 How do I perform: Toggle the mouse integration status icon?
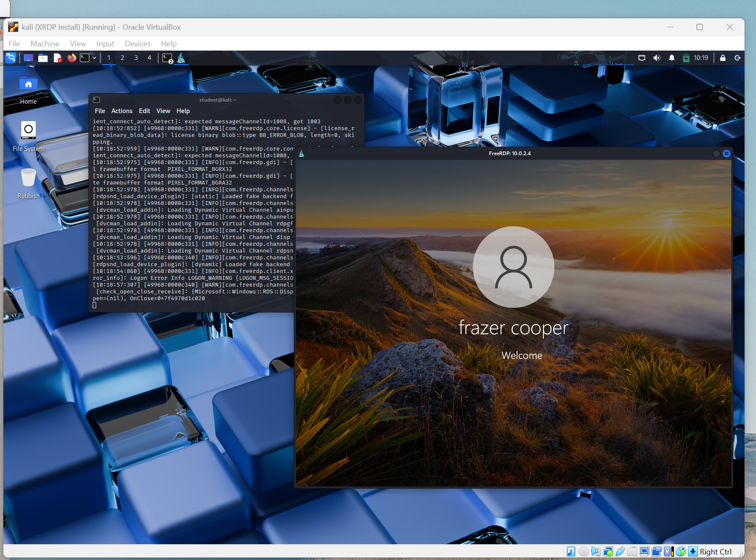(x=681, y=551)
